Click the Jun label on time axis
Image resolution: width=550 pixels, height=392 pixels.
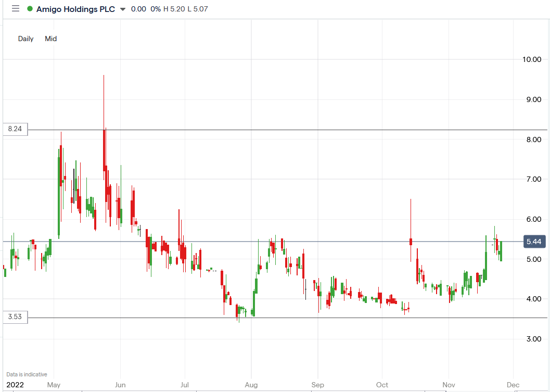(120, 385)
